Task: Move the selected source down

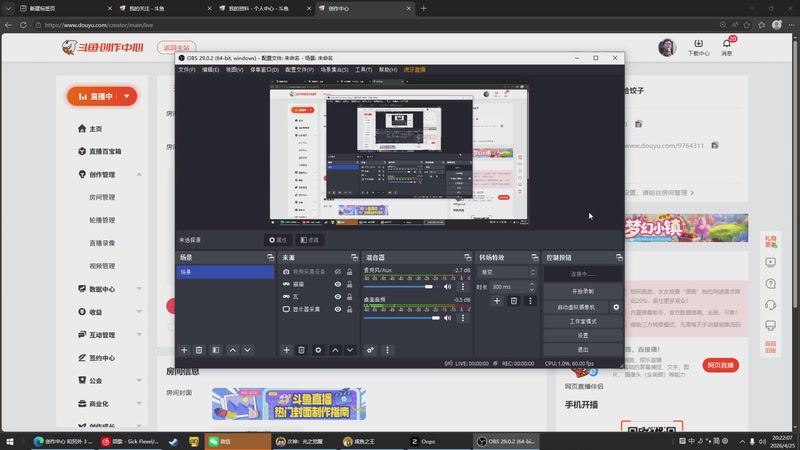Action: click(x=350, y=350)
